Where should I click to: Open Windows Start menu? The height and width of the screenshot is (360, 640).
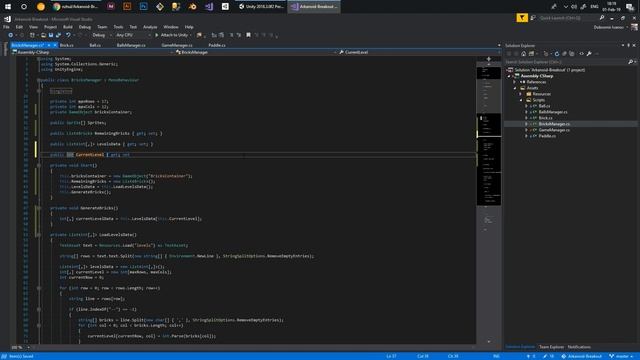[8, 7]
